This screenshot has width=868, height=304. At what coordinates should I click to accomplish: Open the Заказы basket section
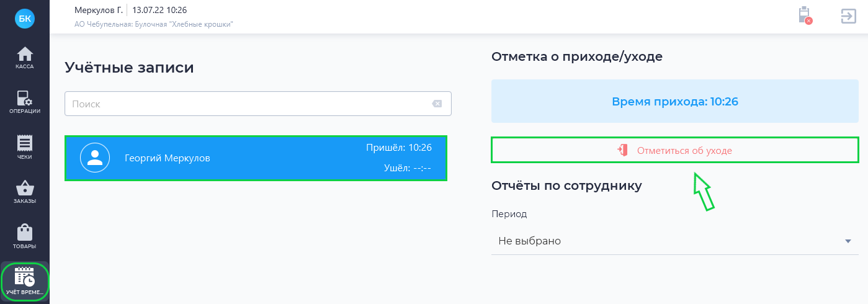pyautogui.click(x=25, y=192)
